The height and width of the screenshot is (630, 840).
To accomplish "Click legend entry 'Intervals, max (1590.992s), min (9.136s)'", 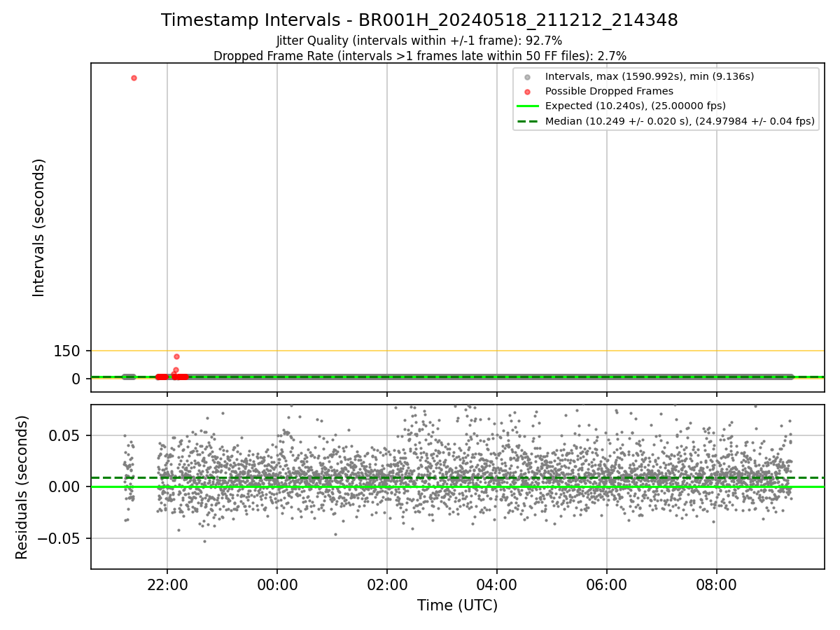I will point(649,76).
